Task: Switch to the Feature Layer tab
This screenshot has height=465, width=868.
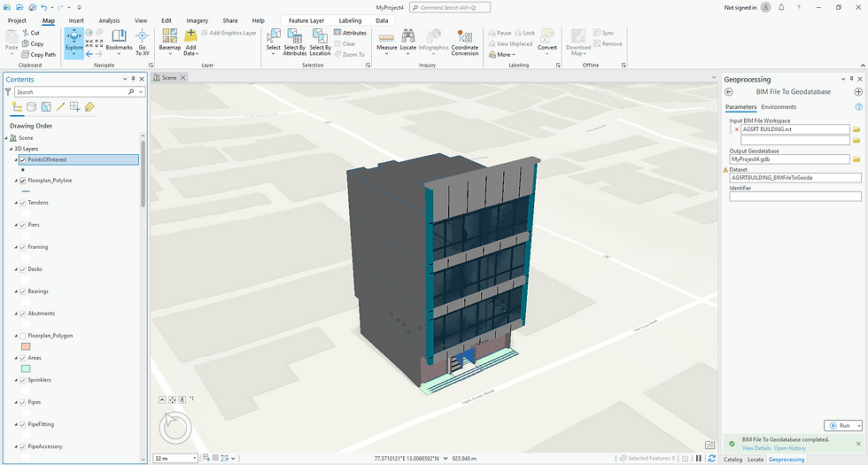Action: coord(306,20)
